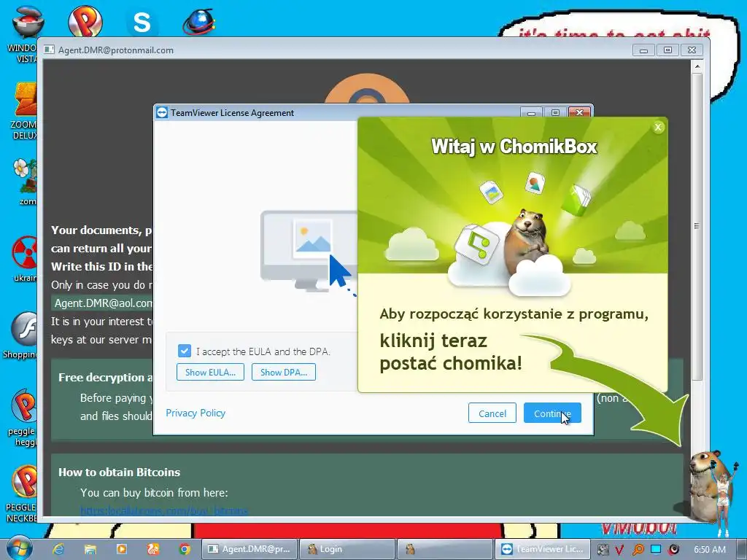Screen dimensions: 747x560
Task: Click the blue monitor system tray icon
Action: pos(656,549)
